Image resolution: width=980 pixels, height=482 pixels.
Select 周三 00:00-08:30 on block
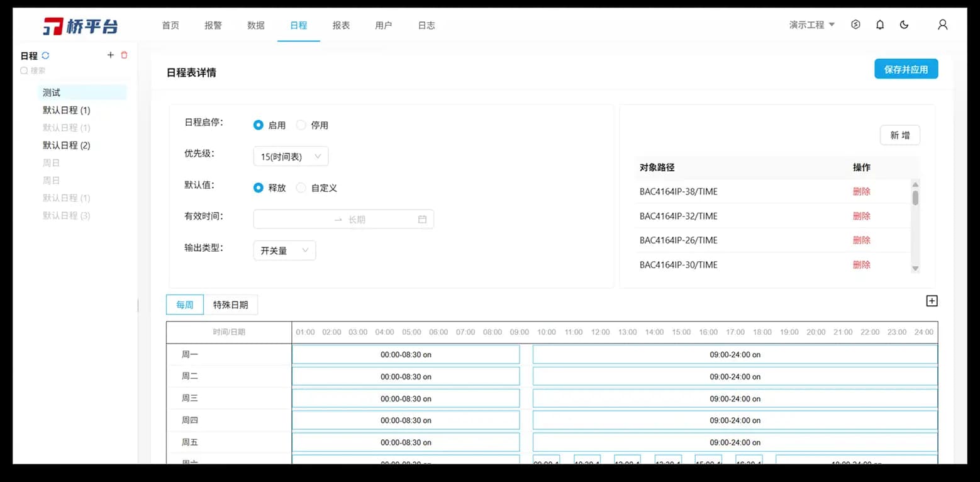pyautogui.click(x=406, y=398)
